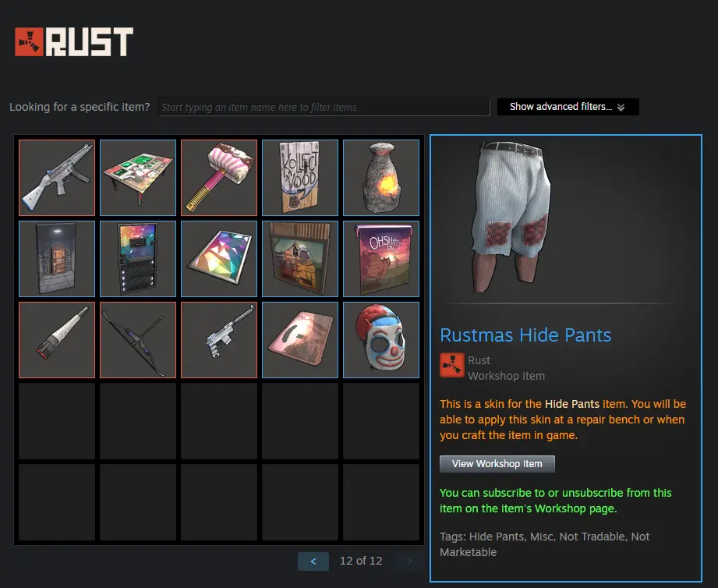Select the black bow skin item
The image size is (718, 588).
coord(138,340)
